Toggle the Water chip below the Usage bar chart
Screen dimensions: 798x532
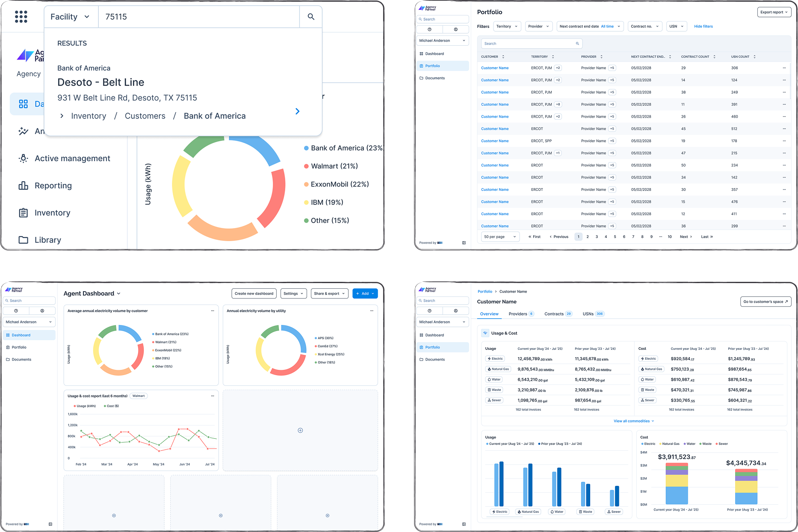click(x=557, y=511)
